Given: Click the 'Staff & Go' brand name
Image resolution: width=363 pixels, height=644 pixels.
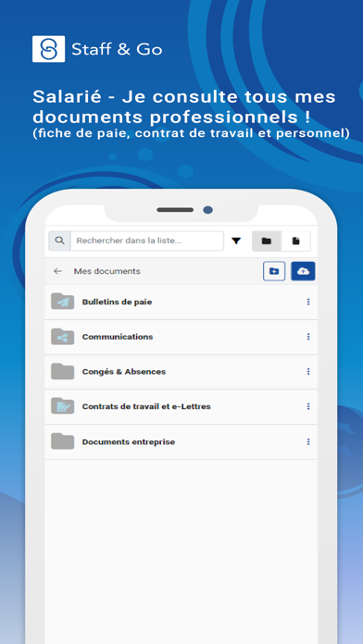Looking at the screenshot, I should point(117,50).
